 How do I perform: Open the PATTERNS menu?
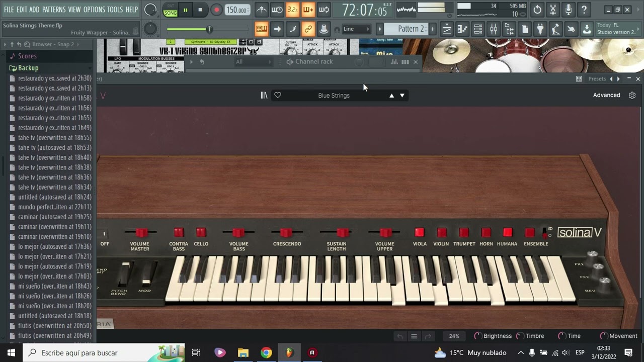coord(54,10)
